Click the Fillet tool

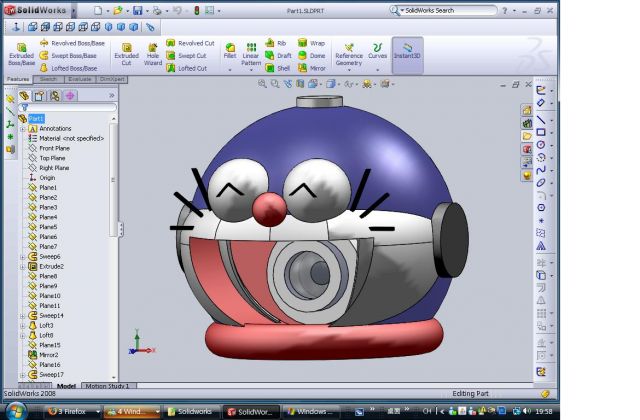[230, 51]
